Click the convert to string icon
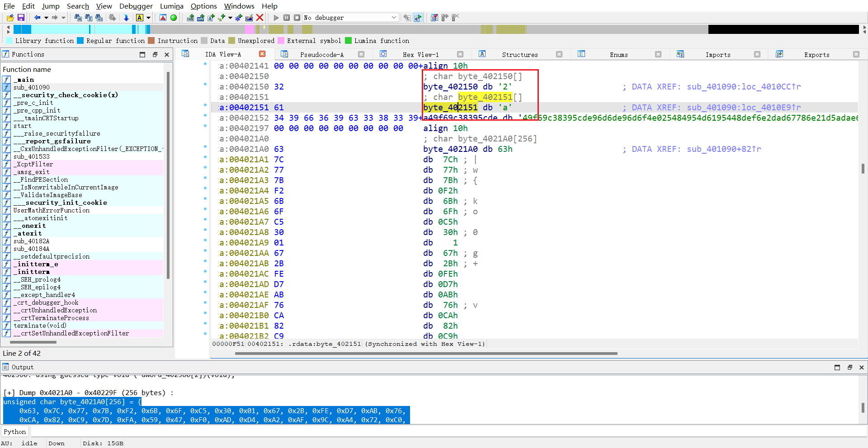The height and width of the screenshot is (448, 868). click(x=211, y=18)
